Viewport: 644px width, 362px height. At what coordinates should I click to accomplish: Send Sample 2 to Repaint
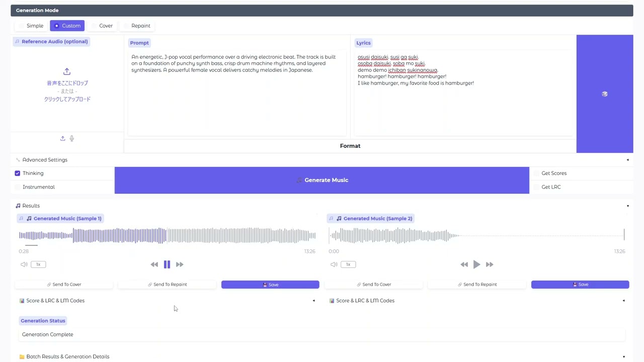(x=477, y=285)
